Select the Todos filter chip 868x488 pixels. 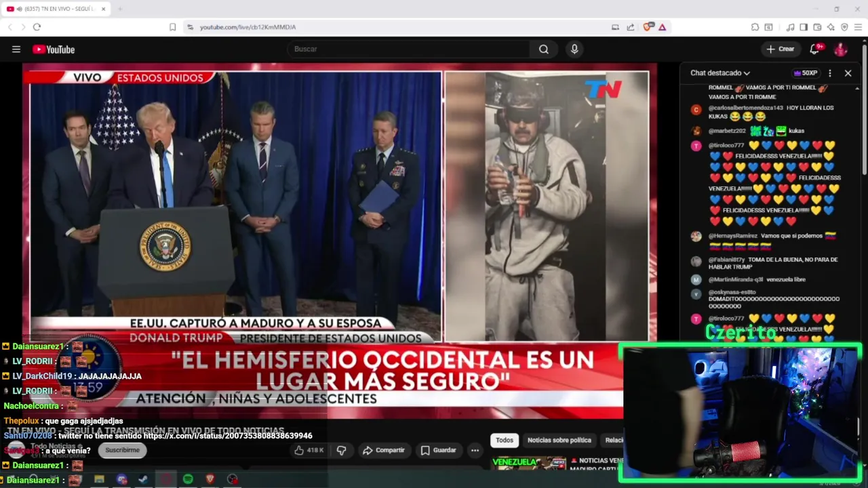click(505, 440)
